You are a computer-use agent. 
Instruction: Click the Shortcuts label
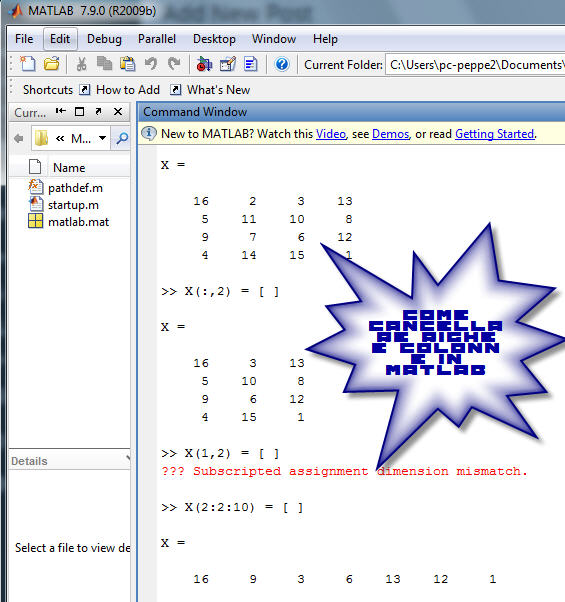(x=48, y=90)
